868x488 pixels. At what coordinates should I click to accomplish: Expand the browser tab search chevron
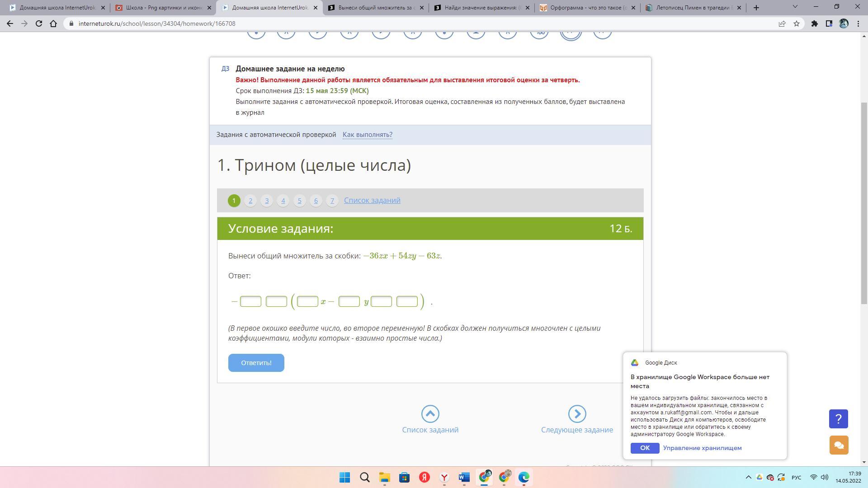tap(795, 7)
